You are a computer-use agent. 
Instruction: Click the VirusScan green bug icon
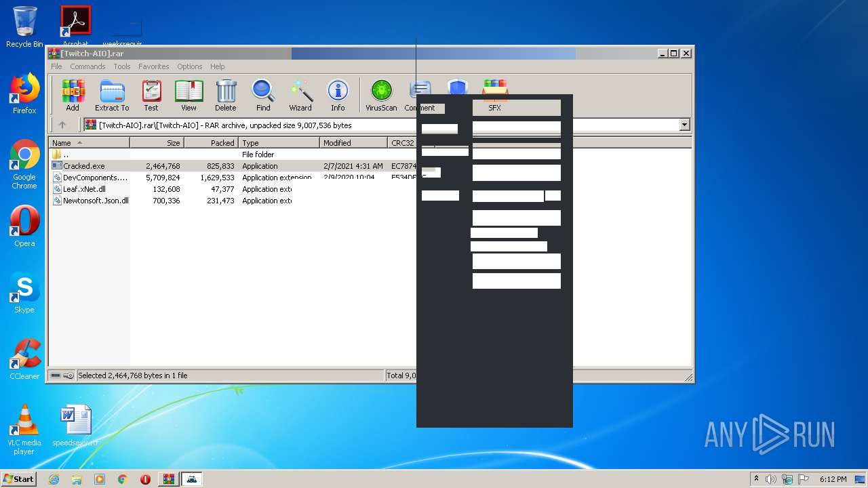(381, 95)
